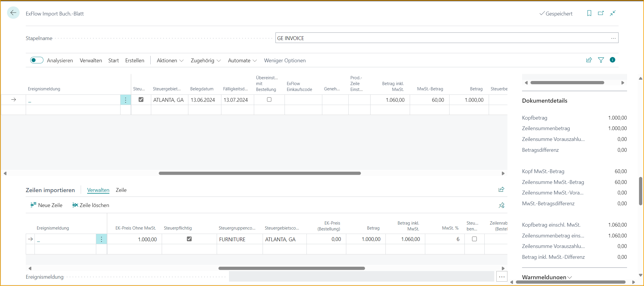Open the filter icon
This screenshot has height=286, width=644.
tap(601, 60)
